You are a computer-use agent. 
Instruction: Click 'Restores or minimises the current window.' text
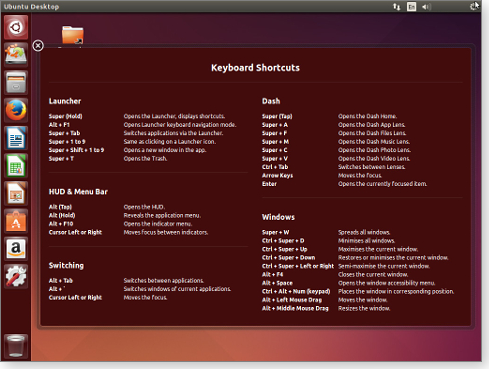(393, 258)
